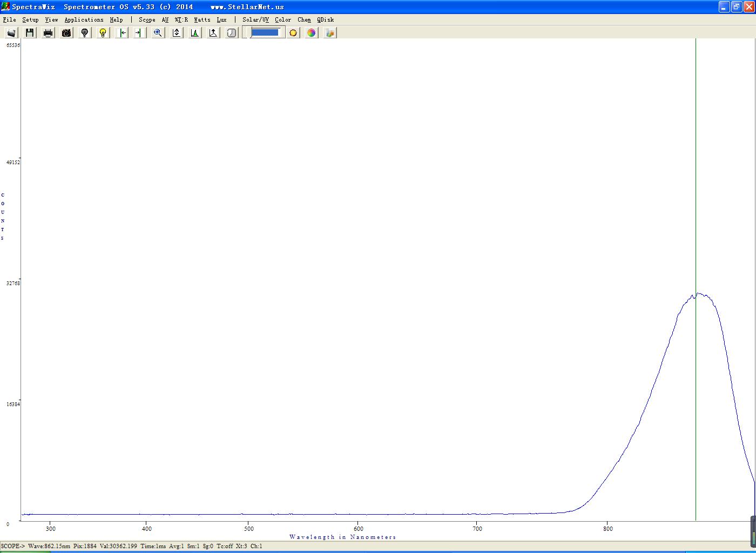Viewport: 756px width, 553px height.
Task: Click the open file folder icon
Action: (11, 33)
